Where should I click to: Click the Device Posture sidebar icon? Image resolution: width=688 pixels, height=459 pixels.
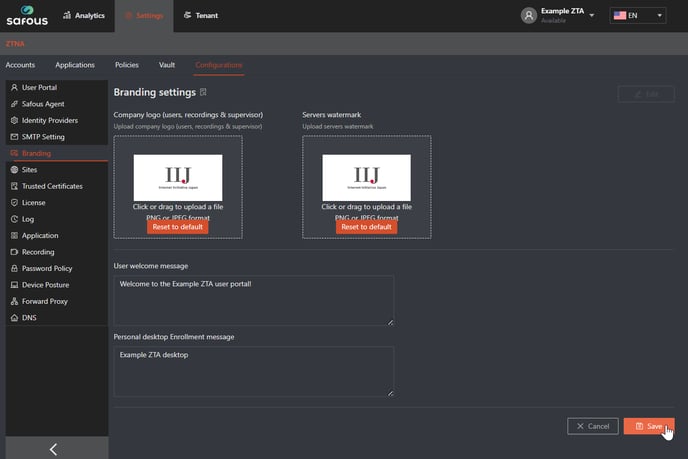(14, 285)
